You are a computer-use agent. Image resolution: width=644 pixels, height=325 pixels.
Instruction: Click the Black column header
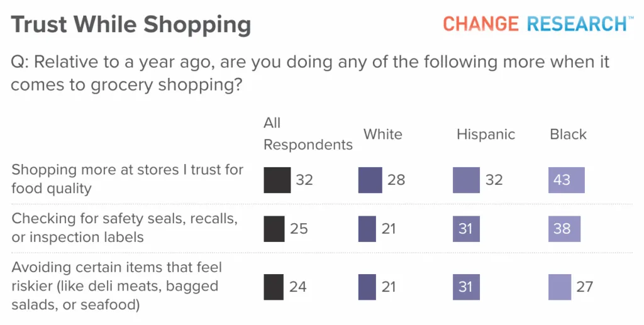coord(568,134)
